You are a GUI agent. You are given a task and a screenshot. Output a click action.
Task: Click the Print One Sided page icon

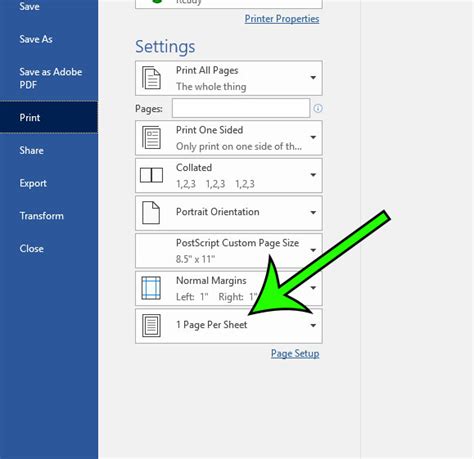151,137
